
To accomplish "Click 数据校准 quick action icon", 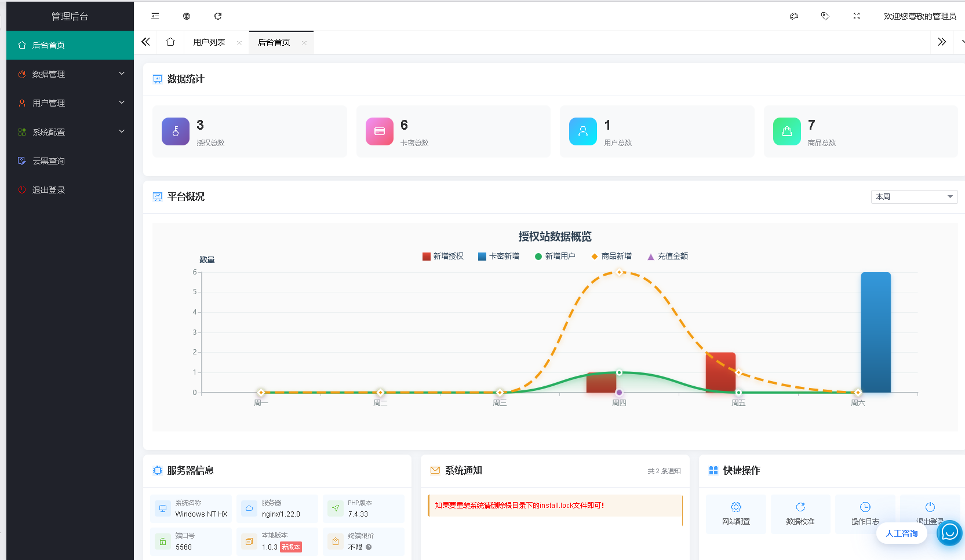I will (x=800, y=514).
